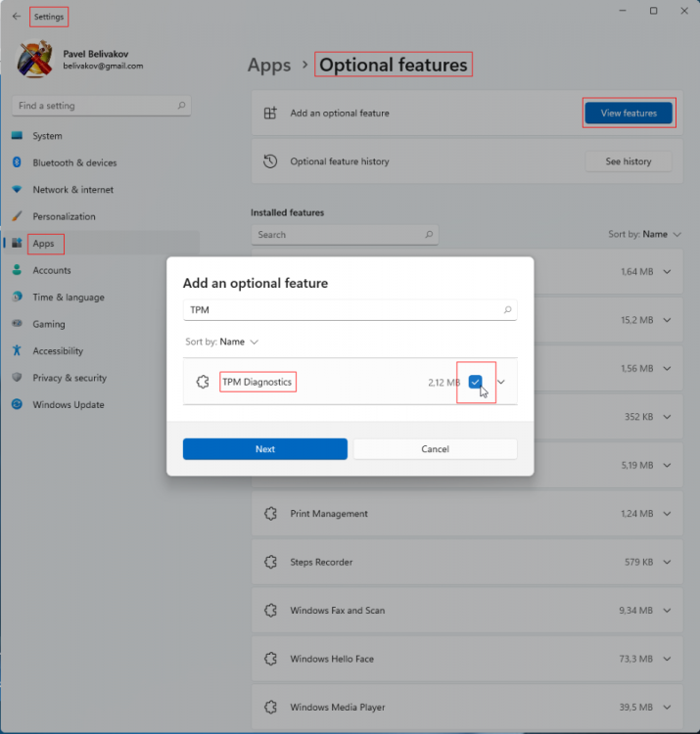Click the TPM search field in the dialog
The image size is (700, 734).
point(350,310)
